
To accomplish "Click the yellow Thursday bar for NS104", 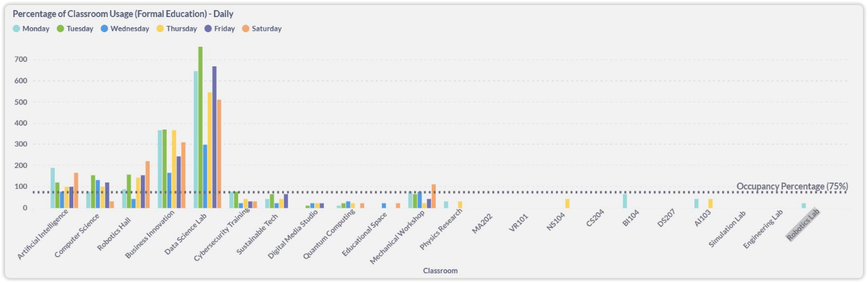I will [x=567, y=203].
